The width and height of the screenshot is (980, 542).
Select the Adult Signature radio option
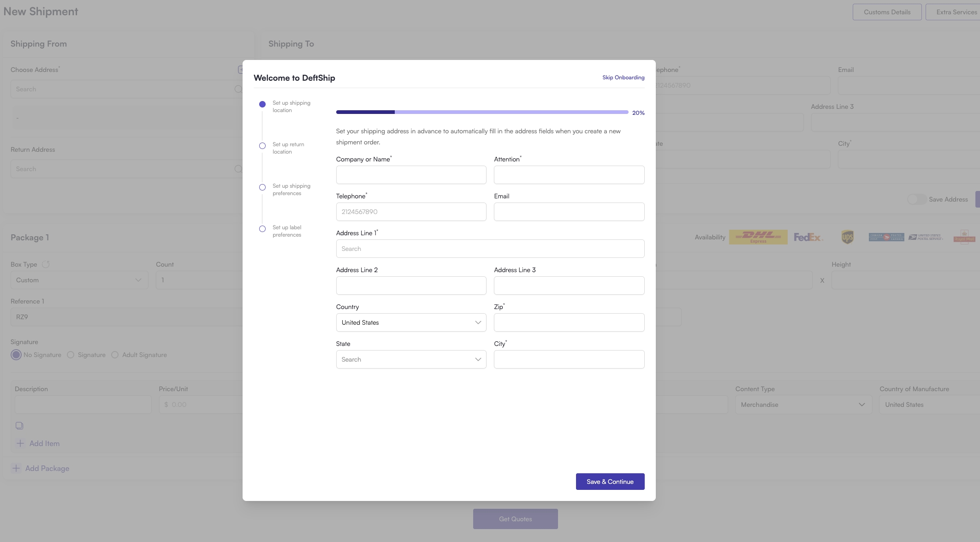pos(115,355)
